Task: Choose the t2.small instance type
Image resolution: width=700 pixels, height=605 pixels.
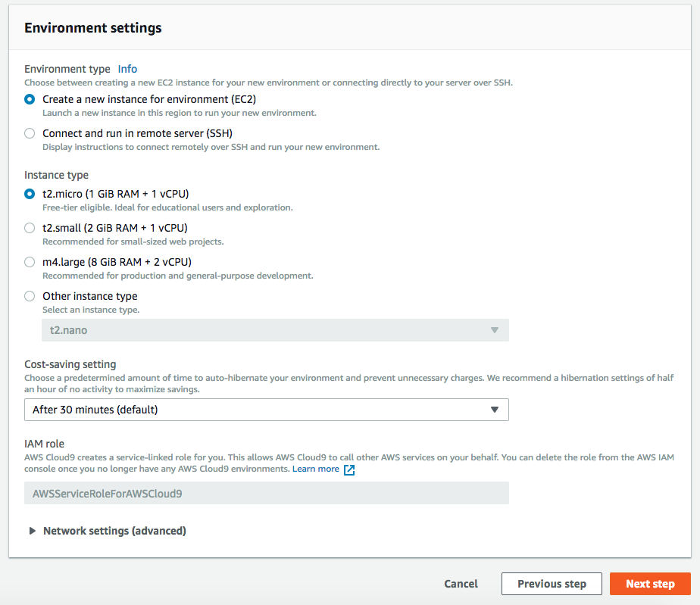Action: [x=30, y=228]
